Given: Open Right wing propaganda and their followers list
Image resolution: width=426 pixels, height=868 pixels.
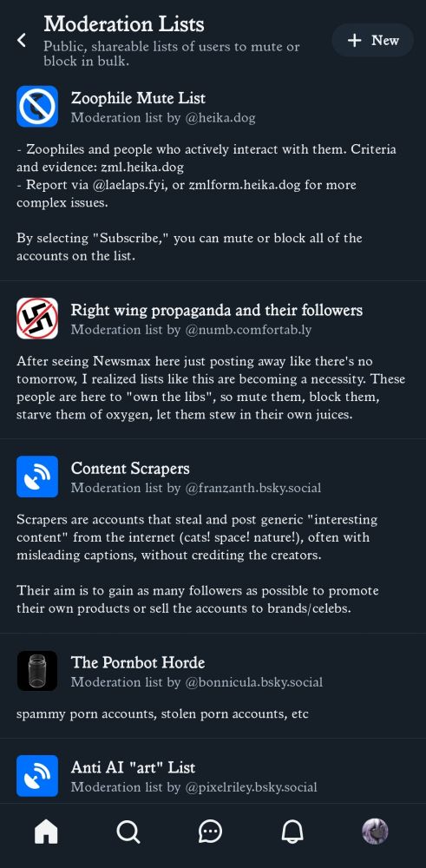Looking at the screenshot, I should tap(217, 311).
